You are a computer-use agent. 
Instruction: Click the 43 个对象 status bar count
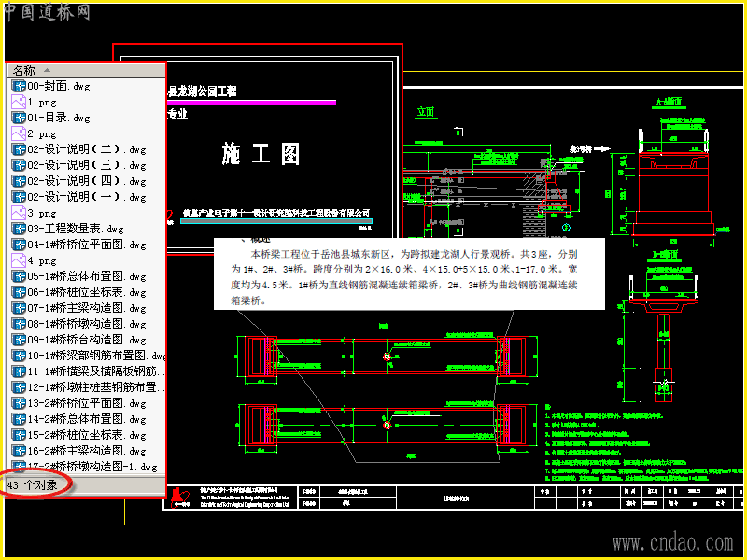33,485
